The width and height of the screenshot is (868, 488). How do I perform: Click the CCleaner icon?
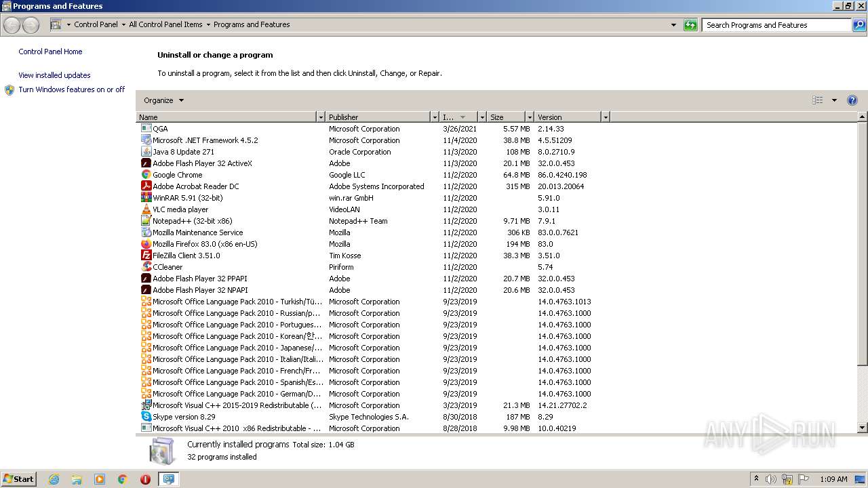tap(146, 267)
